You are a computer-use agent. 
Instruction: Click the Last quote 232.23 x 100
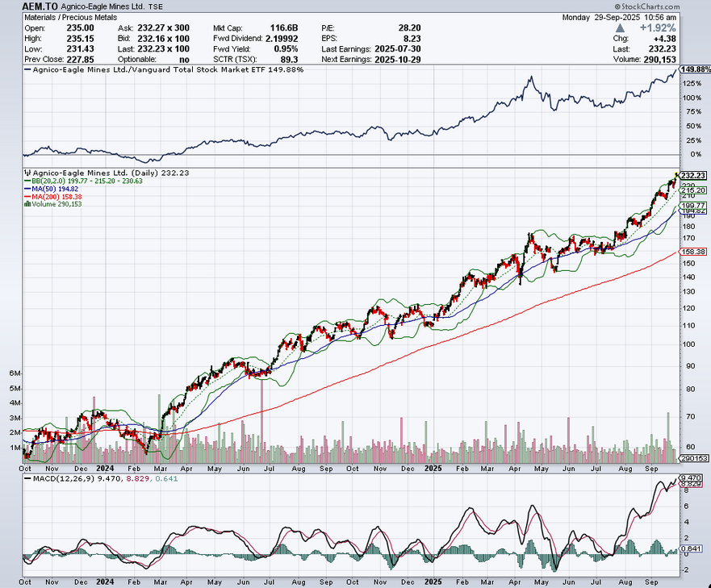click(x=163, y=49)
